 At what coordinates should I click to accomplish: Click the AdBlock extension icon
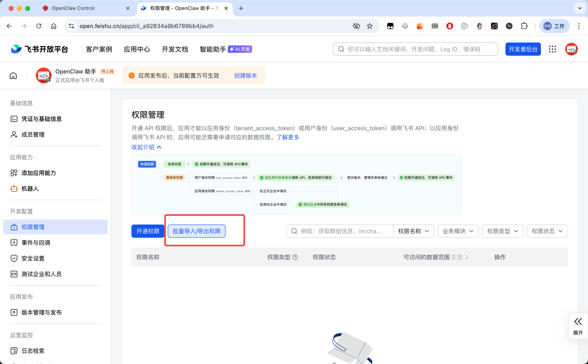click(x=450, y=26)
